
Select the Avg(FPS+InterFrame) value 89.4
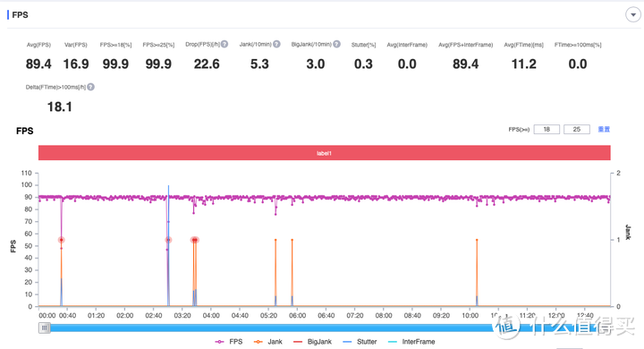click(x=465, y=64)
